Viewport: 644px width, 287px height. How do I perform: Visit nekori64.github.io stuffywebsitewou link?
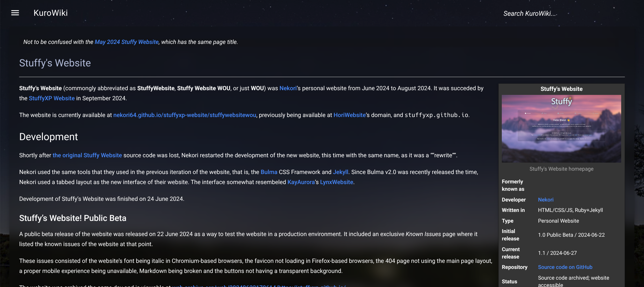(184, 115)
